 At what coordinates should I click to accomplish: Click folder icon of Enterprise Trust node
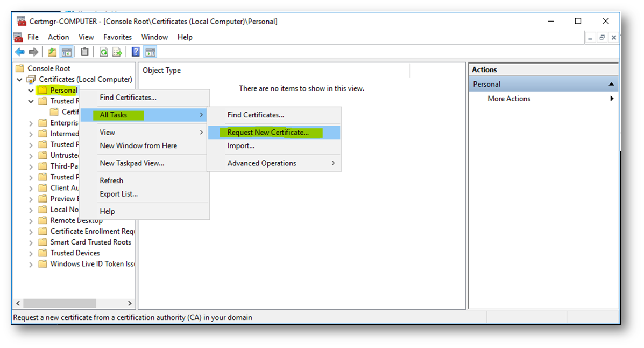pyautogui.click(x=43, y=123)
